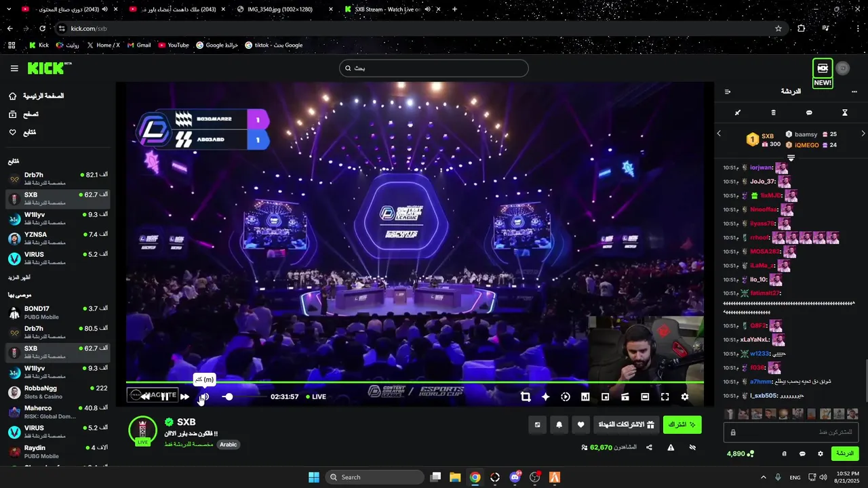Open BOND17 PUBG Mobile channel

pos(58,312)
